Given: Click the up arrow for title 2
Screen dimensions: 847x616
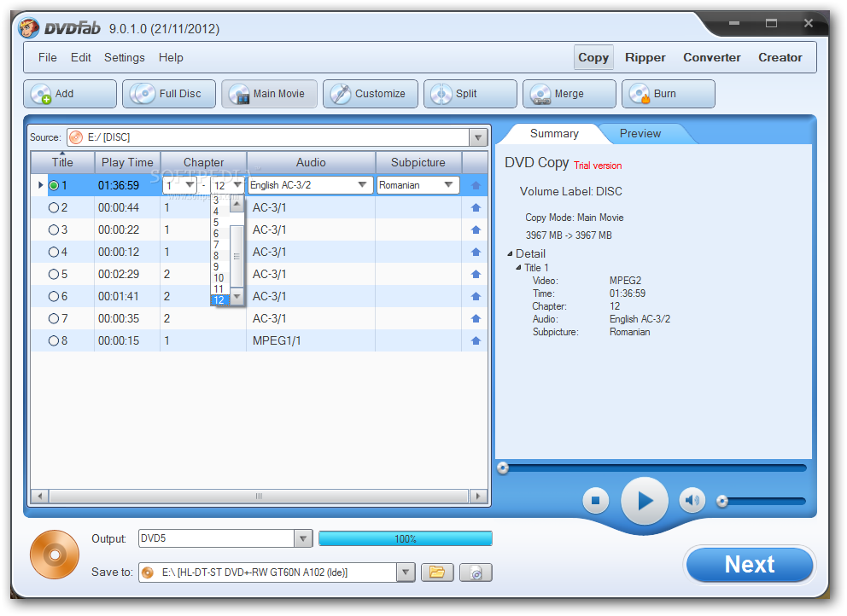Looking at the screenshot, I should (x=476, y=208).
